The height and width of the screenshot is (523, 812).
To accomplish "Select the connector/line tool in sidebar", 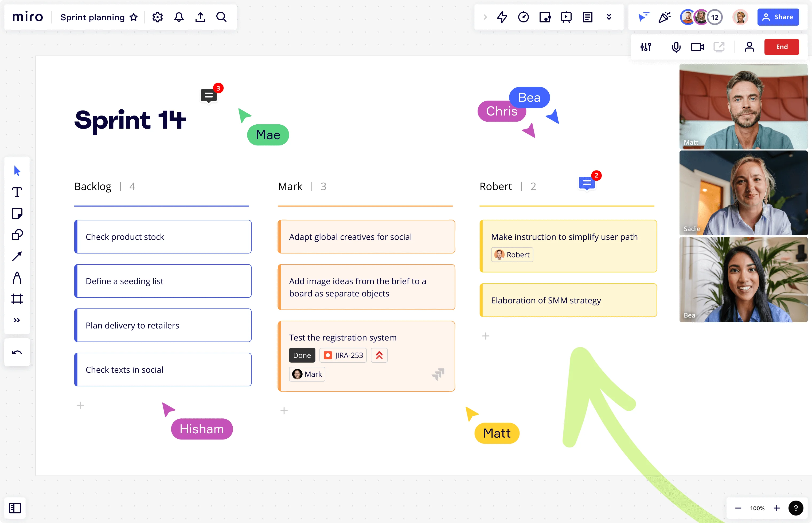I will (17, 255).
